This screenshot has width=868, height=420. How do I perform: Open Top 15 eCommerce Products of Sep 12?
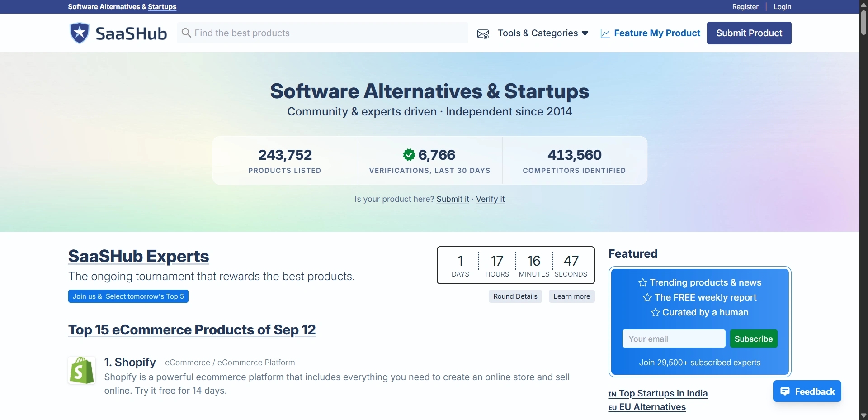(192, 330)
